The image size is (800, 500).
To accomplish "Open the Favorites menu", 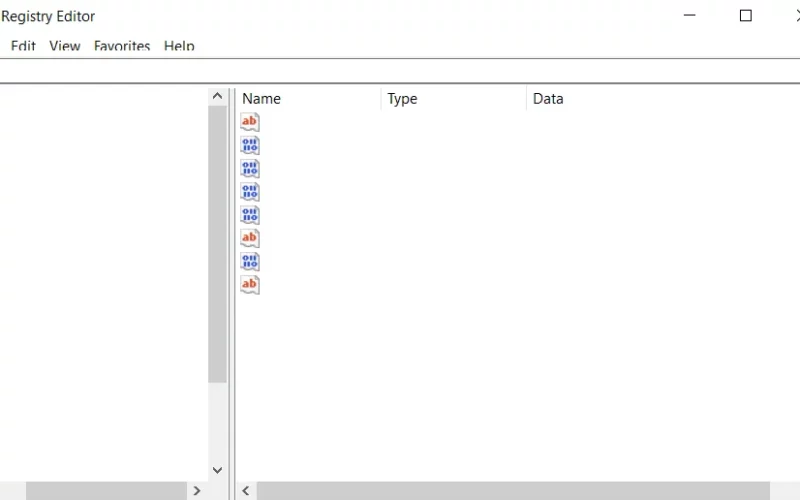I will point(122,46).
